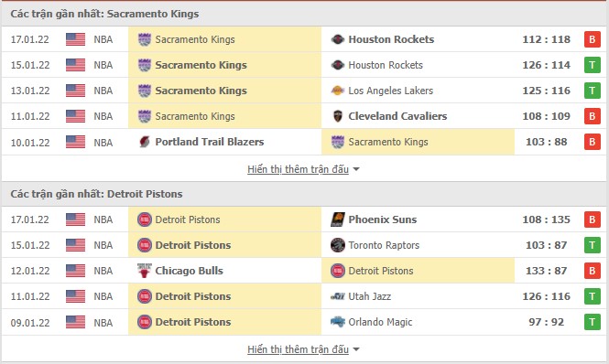609x364 pixels.
Task: Open the 108 : 109 Cleveland Cavaliers score
Action: (x=546, y=116)
